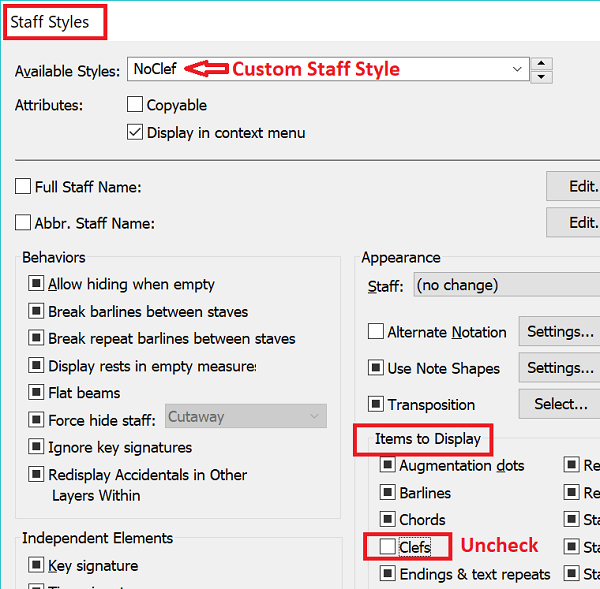Enable the Full Staff Name checkbox
The image size is (600, 589).
[24, 187]
